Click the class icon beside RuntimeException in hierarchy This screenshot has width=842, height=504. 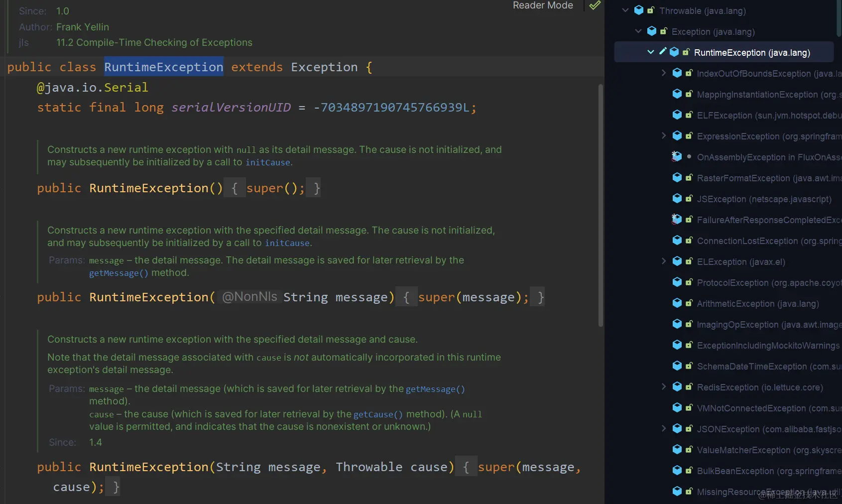pos(674,52)
